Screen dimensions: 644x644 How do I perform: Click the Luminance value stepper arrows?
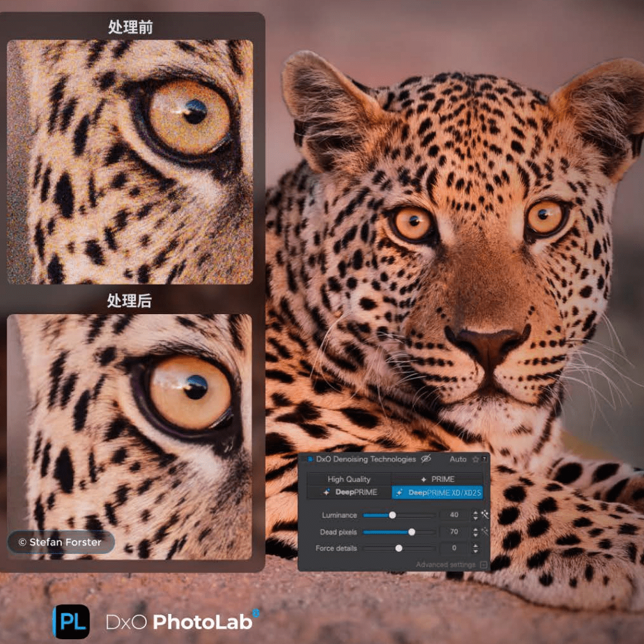coord(475,515)
